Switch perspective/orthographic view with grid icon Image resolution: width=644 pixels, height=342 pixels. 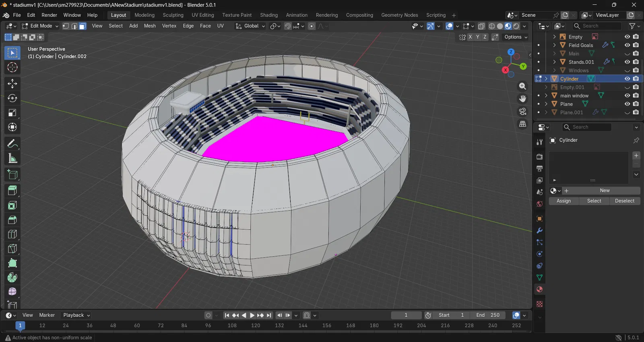click(522, 124)
